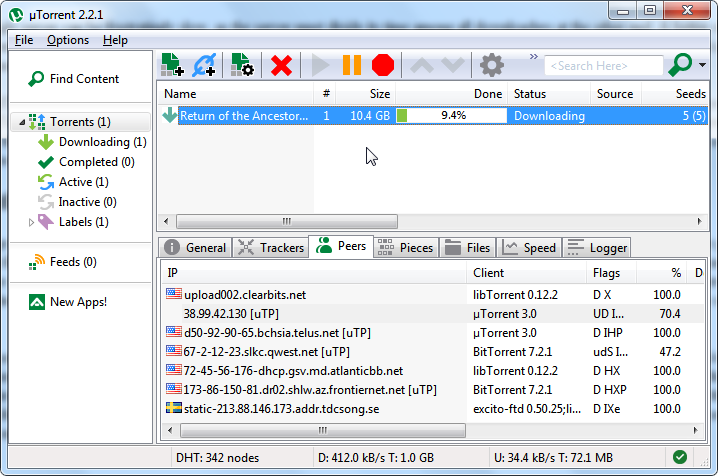The image size is (718, 476).
Task: Sort torrents by Size column header
Action: (366, 94)
